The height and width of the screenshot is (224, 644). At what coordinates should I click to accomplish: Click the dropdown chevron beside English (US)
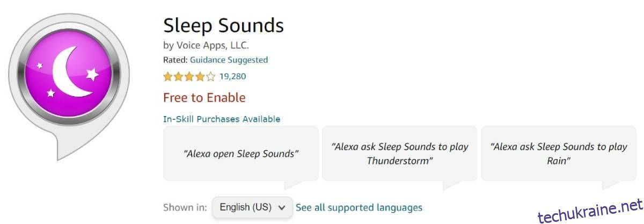282,207
